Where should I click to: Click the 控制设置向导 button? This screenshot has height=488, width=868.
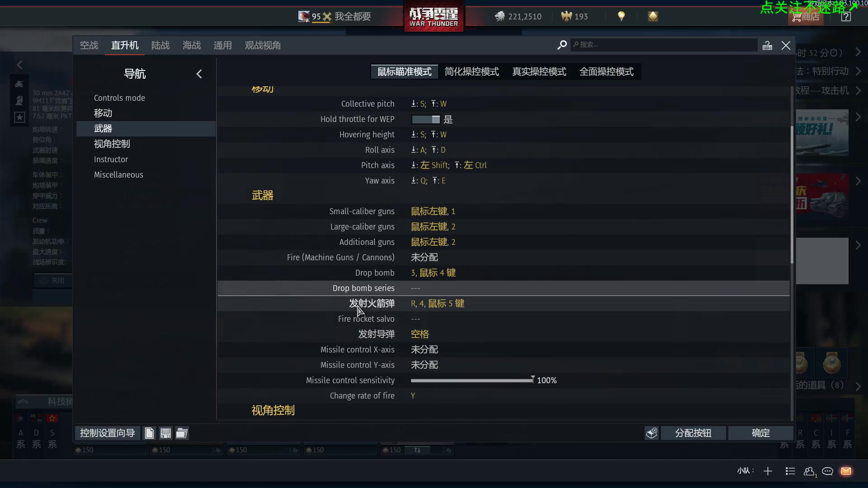[108, 433]
